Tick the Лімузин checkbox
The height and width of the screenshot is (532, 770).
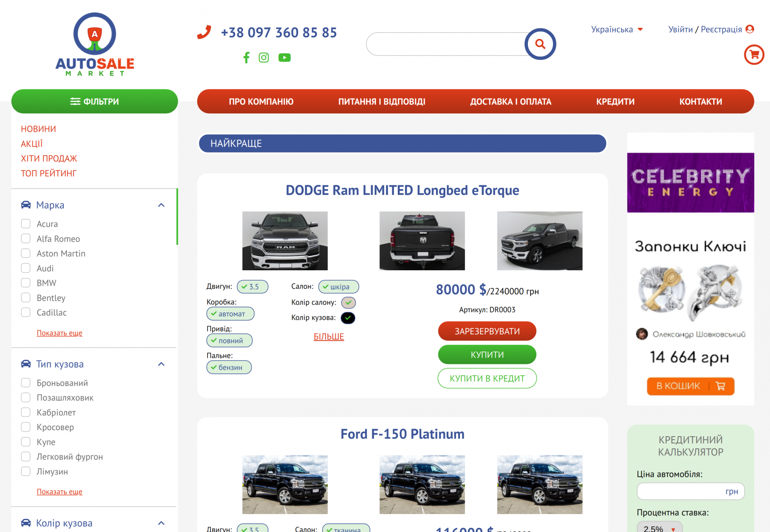26,471
